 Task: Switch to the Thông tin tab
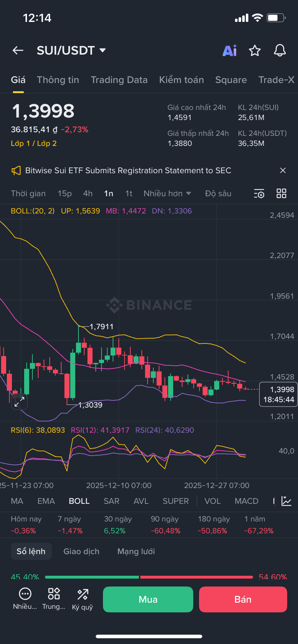pos(58,80)
